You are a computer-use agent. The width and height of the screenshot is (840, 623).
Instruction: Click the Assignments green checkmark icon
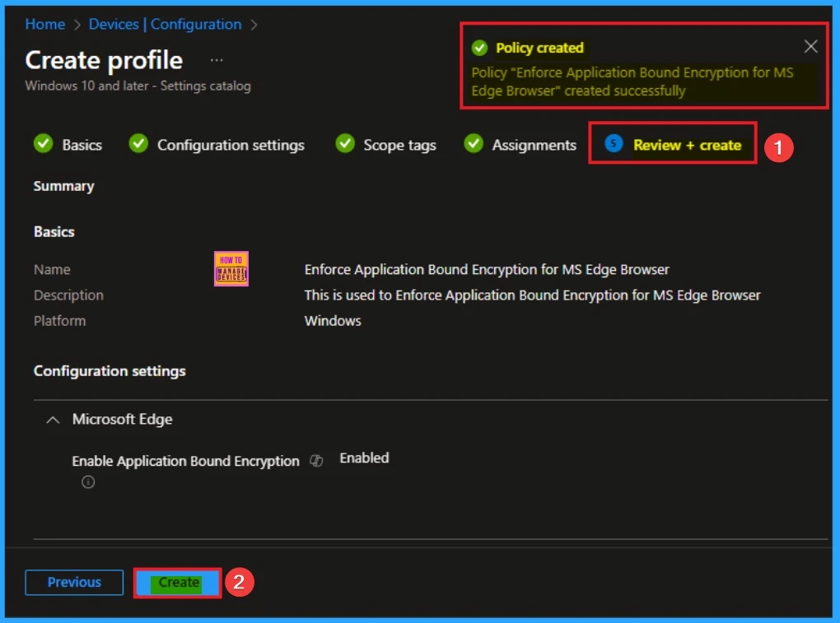tap(474, 143)
